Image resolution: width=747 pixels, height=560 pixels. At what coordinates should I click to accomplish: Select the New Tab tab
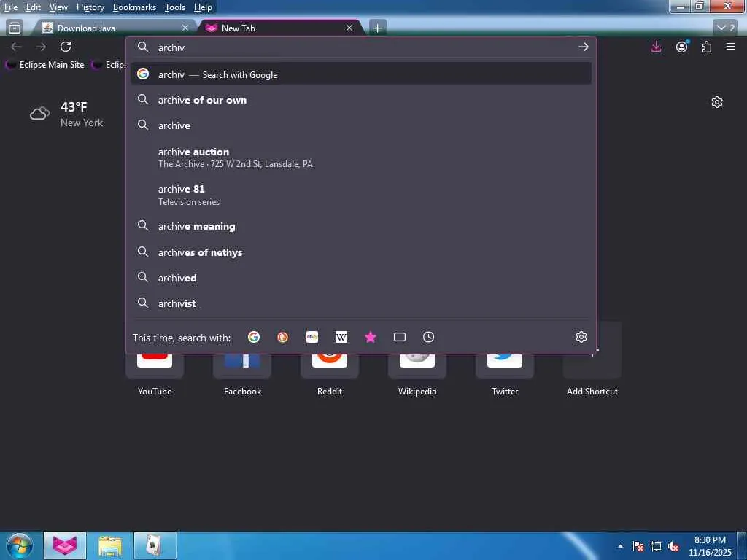(x=280, y=28)
